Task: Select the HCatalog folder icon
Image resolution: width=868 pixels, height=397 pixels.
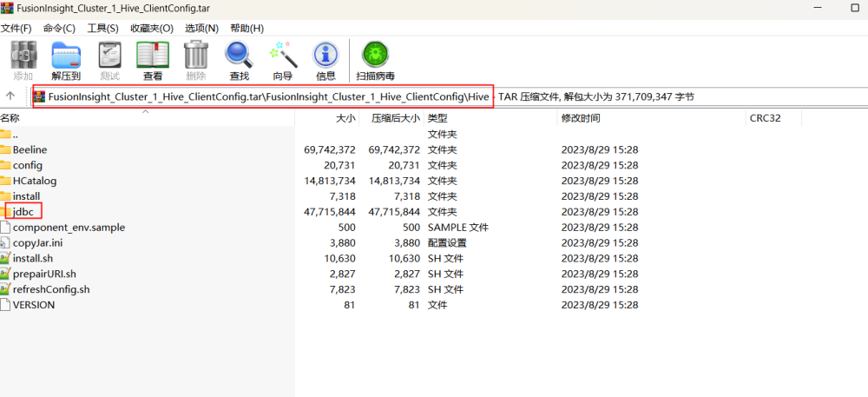Action: (5, 181)
